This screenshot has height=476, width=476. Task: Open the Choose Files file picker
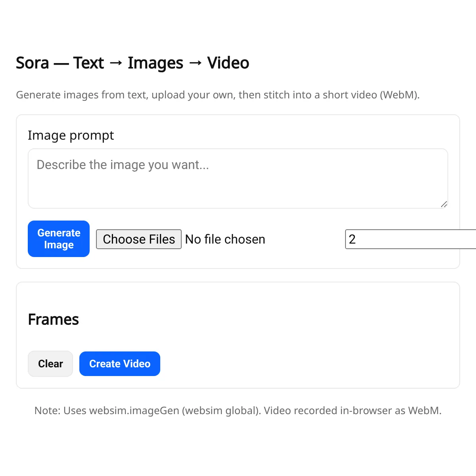pyautogui.click(x=139, y=239)
